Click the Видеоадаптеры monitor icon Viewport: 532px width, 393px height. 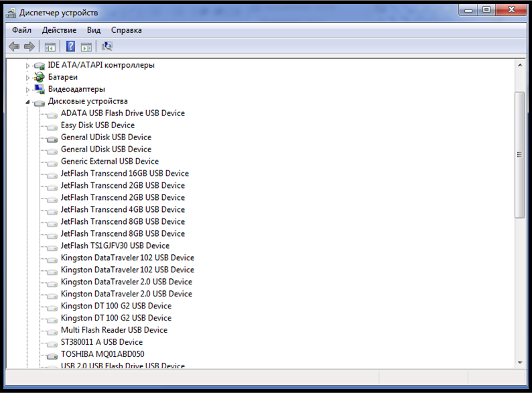tap(40, 89)
